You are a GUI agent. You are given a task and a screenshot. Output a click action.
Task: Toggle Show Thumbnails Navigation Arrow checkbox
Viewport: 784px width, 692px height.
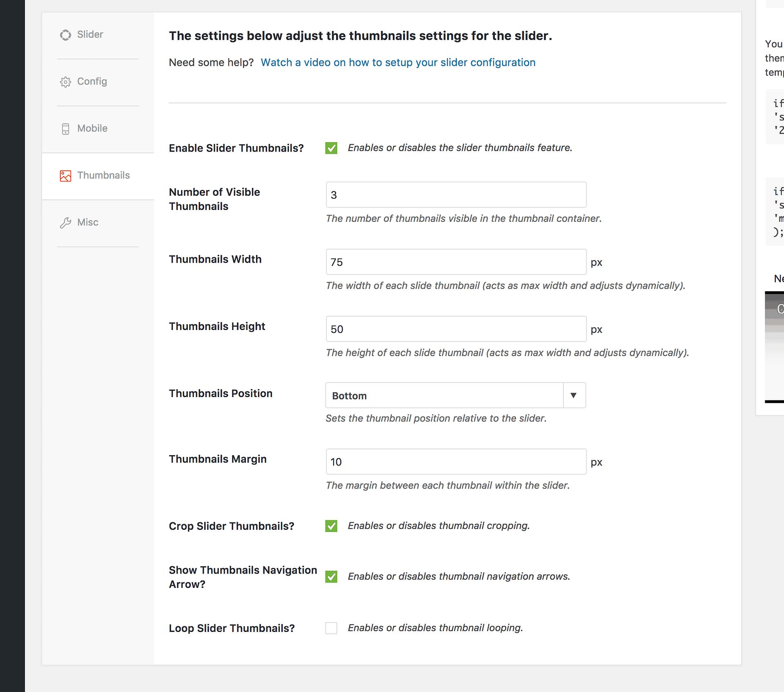pyautogui.click(x=331, y=576)
